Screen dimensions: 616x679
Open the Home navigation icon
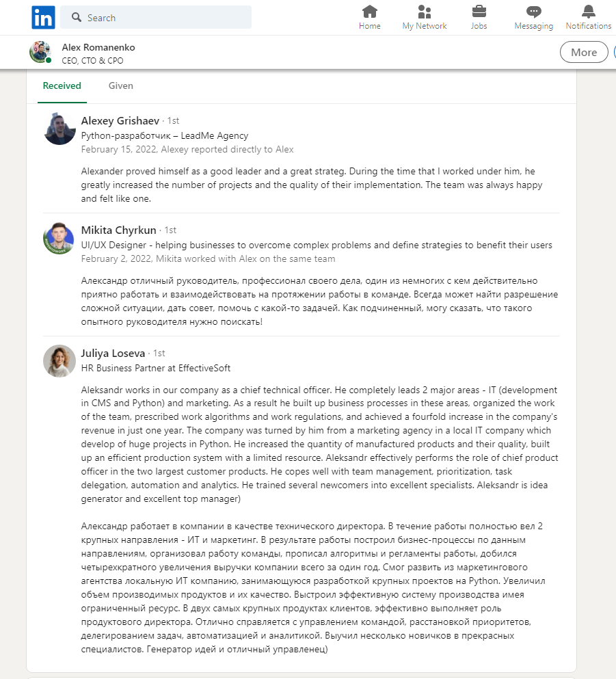pos(370,12)
